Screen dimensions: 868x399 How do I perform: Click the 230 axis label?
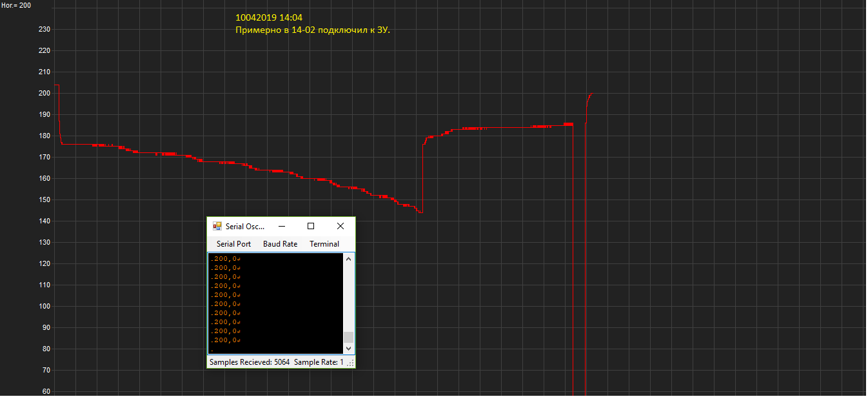pyautogui.click(x=44, y=29)
